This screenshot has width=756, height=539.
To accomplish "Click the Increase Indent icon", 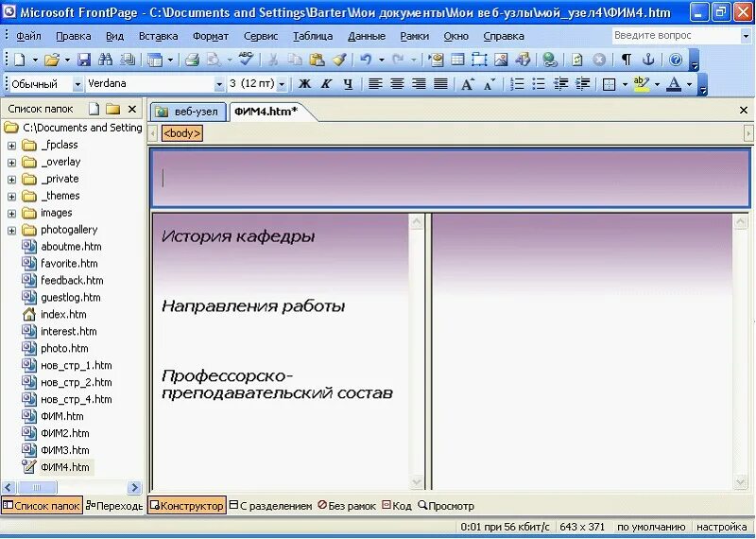I will [582, 84].
